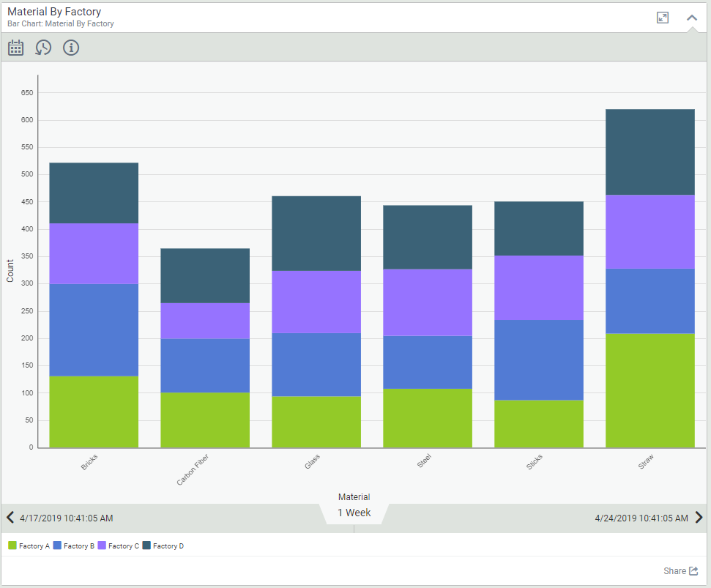Open the 1 Week time range selector

tap(354, 513)
